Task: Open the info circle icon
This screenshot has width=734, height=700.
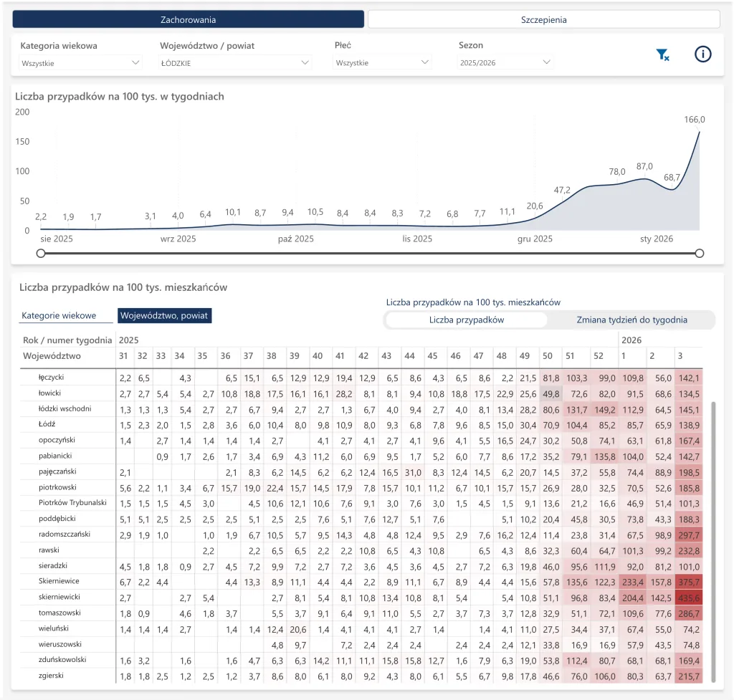Action: tap(702, 54)
